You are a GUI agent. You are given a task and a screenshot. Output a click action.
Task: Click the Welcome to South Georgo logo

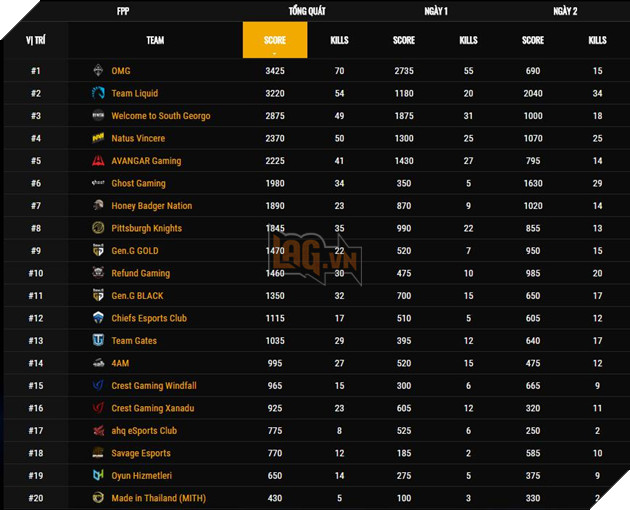point(98,116)
